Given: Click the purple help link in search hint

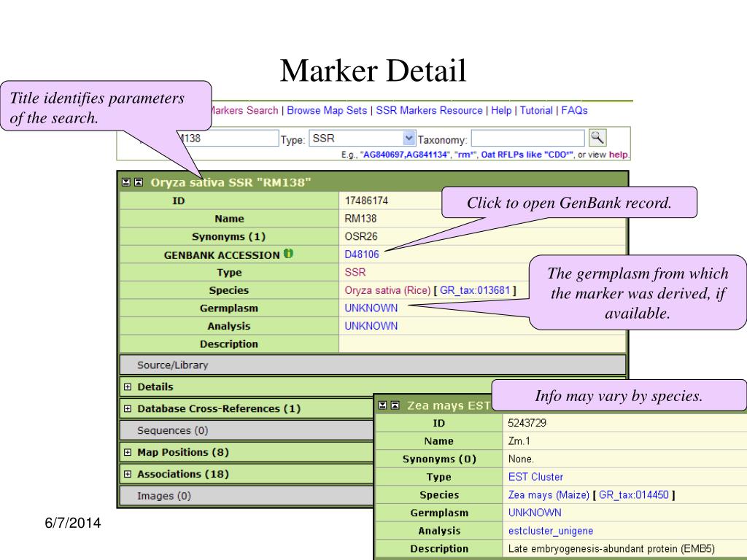Looking at the screenshot, I should (619, 155).
